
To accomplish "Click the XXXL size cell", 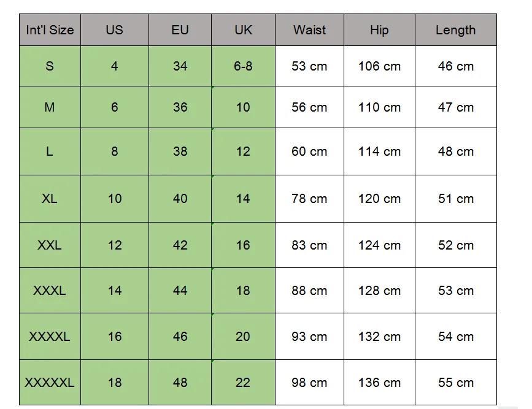I will point(50,290).
